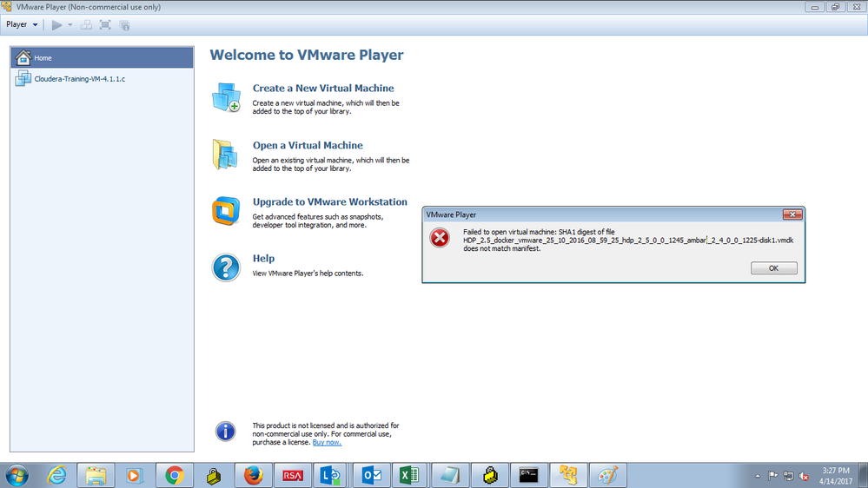868x488 pixels.
Task: Click the Buy now link
Action: 327,442
